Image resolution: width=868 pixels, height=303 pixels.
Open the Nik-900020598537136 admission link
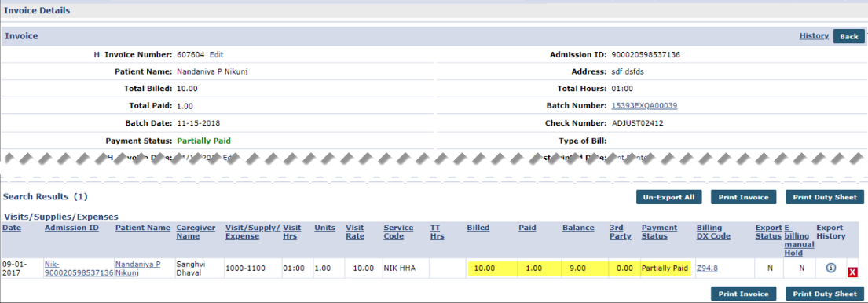pos(79,268)
